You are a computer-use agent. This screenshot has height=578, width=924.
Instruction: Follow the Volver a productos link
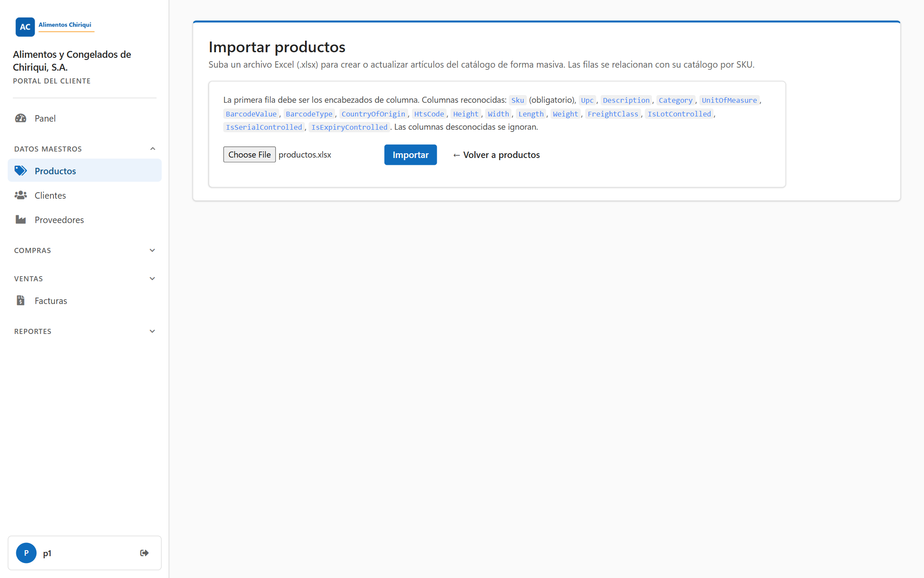[496, 155]
